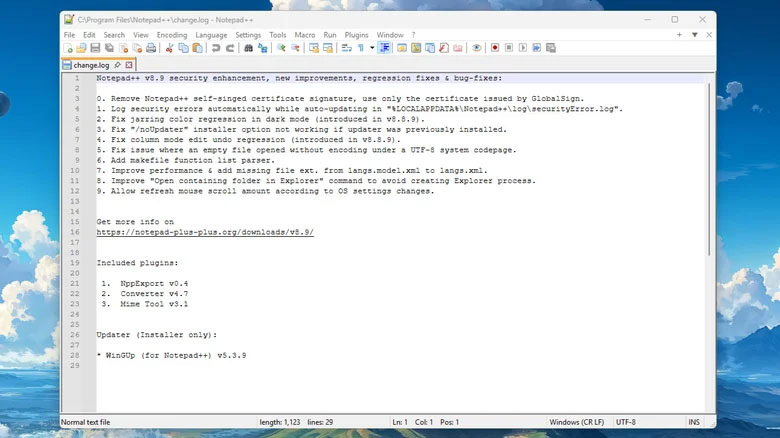The width and height of the screenshot is (780, 438).
Task: Open the Macro menu
Action: pyautogui.click(x=304, y=35)
